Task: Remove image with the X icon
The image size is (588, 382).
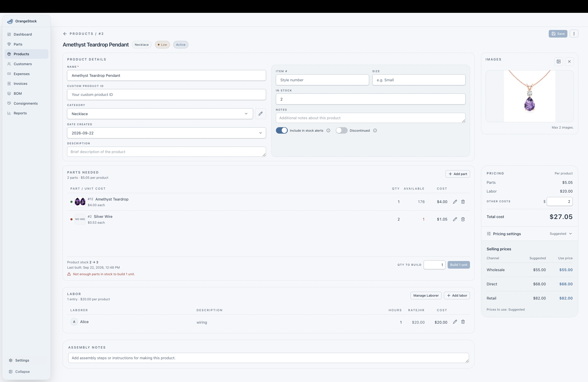Action: [569, 61]
